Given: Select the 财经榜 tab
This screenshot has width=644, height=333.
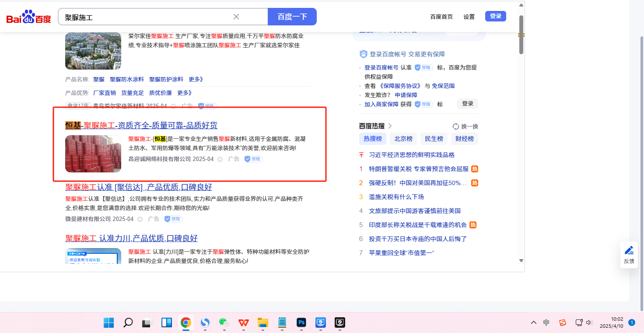Looking at the screenshot, I should pos(465,139).
